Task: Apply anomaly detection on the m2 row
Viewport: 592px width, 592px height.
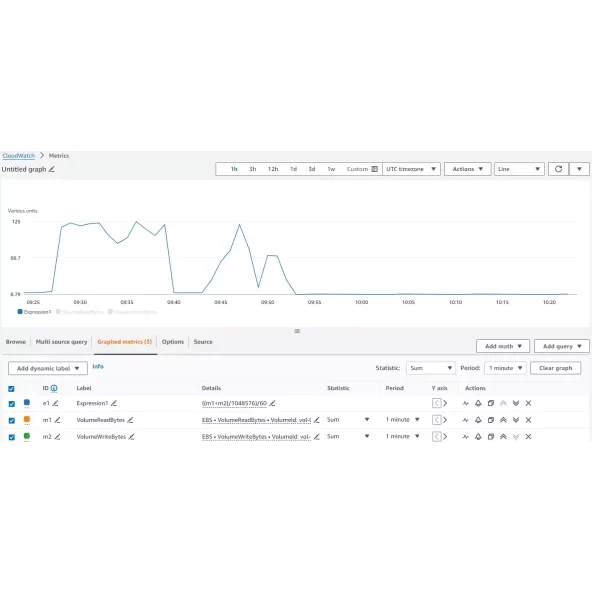Action: [466, 436]
